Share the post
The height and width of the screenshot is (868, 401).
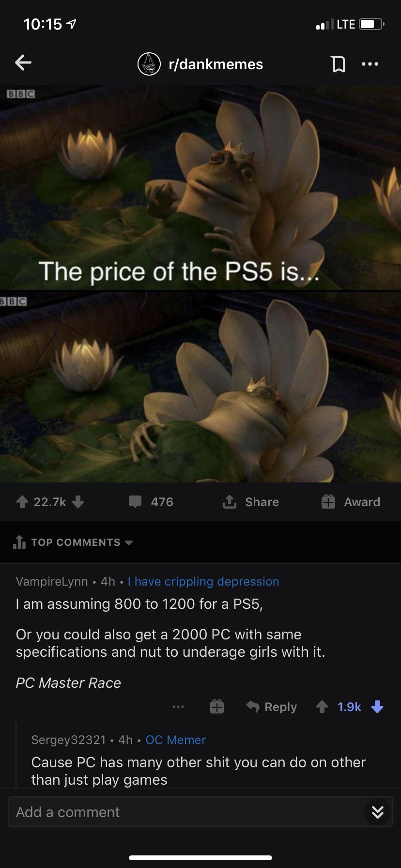click(250, 502)
